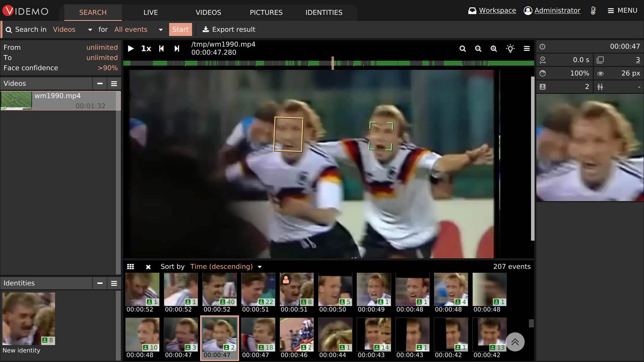The height and width of the screenshot is (362, 644).
Task: Open the event thumbnail with count 14
Action: 374,334
